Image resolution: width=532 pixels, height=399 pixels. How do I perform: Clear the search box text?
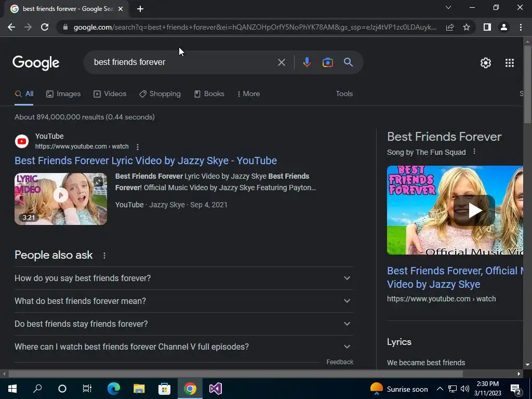click(281, 62)
